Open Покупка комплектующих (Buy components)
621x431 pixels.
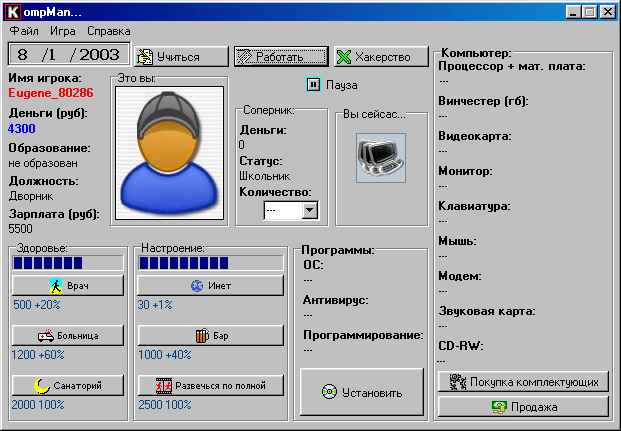pyautogui.click(x=523, y=381)
